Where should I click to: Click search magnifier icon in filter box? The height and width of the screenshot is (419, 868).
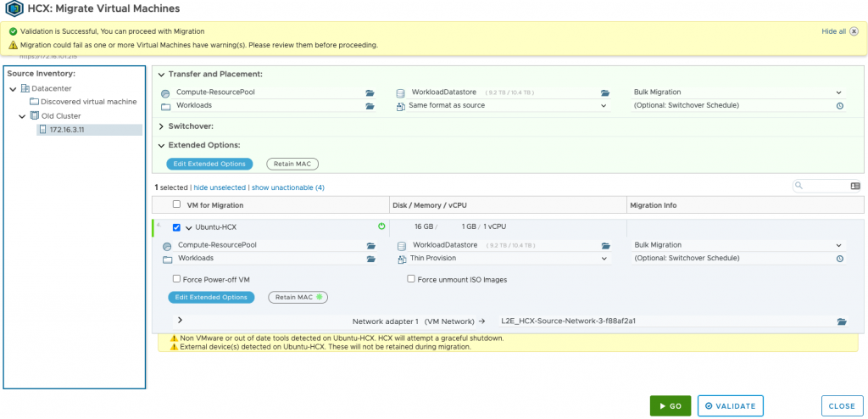(798, 186)
